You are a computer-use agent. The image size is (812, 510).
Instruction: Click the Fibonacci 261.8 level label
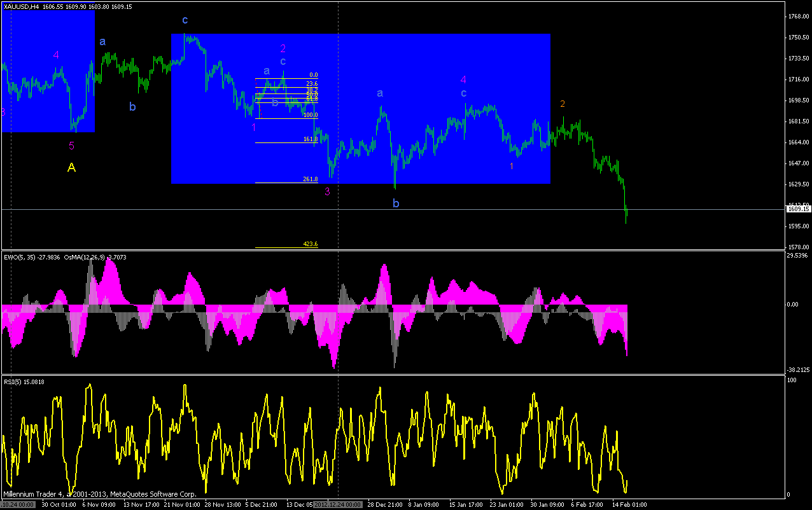(x=311, y=180)
